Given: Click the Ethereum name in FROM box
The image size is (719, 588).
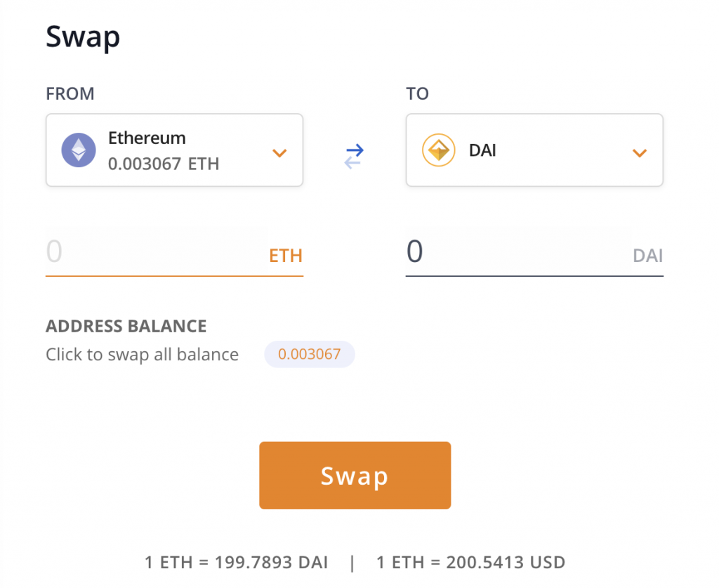Looking at the screenshot, I should tap(147, 138).
